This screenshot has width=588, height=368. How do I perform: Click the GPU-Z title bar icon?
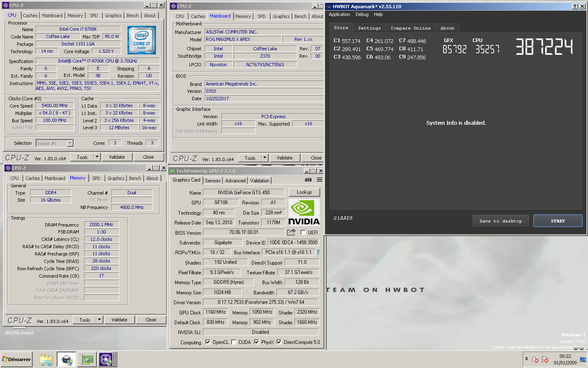[172, 171]
